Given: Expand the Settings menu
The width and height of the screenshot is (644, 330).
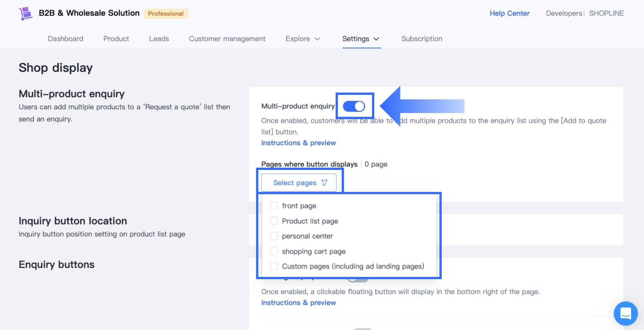Looking at the screenshot, I should (x=356, y=39).
